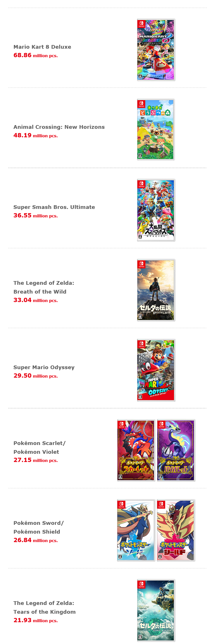Click the Tears of the Kingdom title line
This screenshot has height=644, width=209.
(x=45, y=612)
